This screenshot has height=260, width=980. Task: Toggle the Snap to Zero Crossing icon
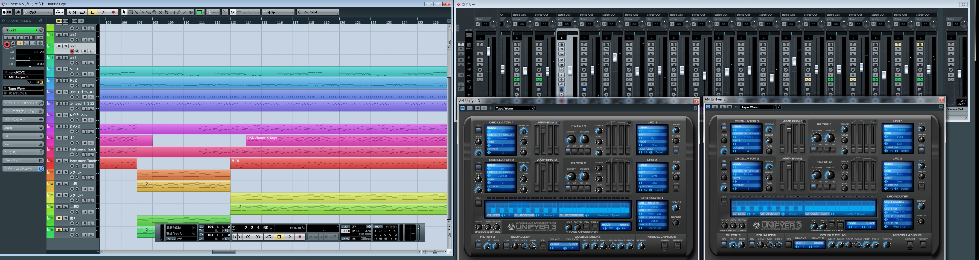(x=225, y=12)
